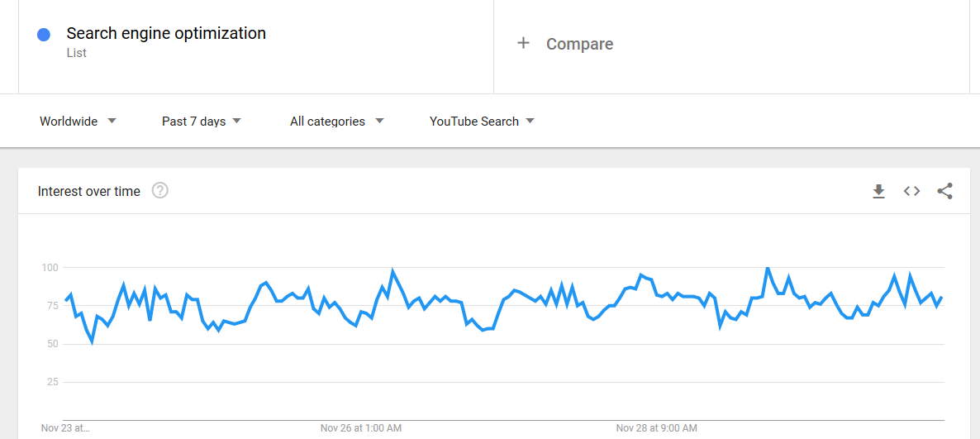
Task: Select the Nov 26 at 1:00 AM axis label
Action: coord(361,428)
